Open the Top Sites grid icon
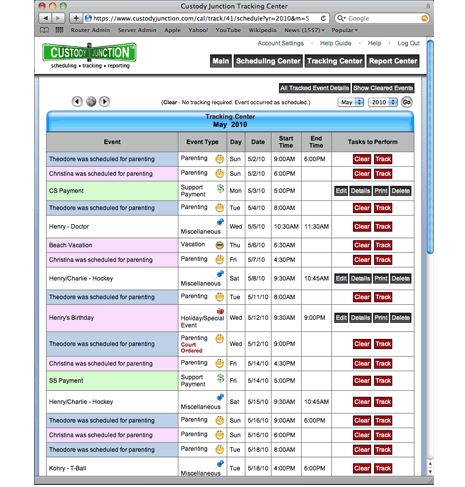Viewport: 465px width, 487px height. pos(59,30)
